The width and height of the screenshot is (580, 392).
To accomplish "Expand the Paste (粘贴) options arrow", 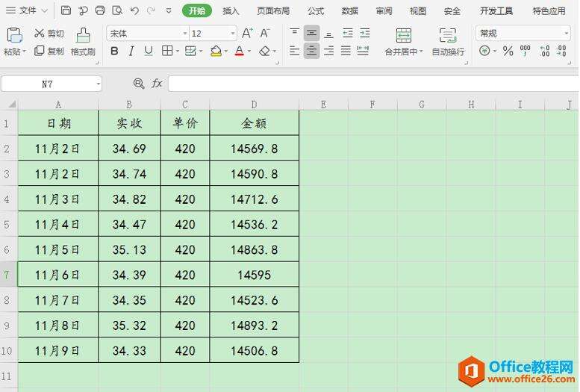I will click(25, 51).
